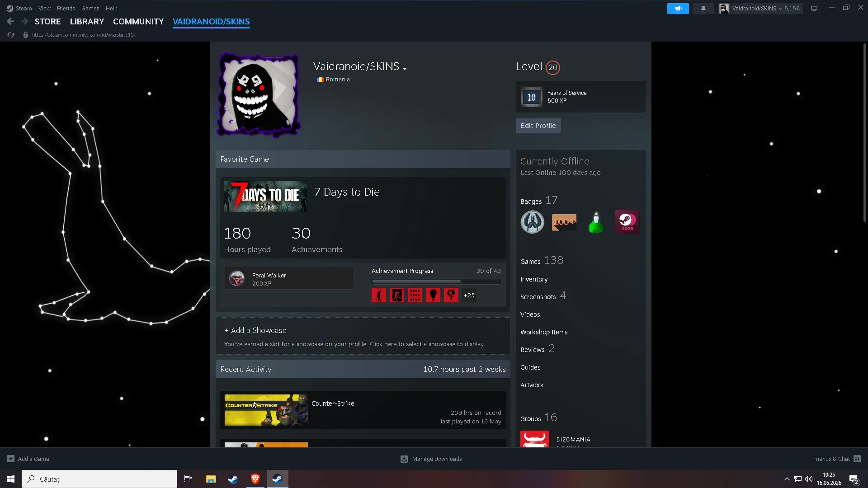Open the Windows Start menu
This screenshot has width=868, height=488.
click(11, 479)
